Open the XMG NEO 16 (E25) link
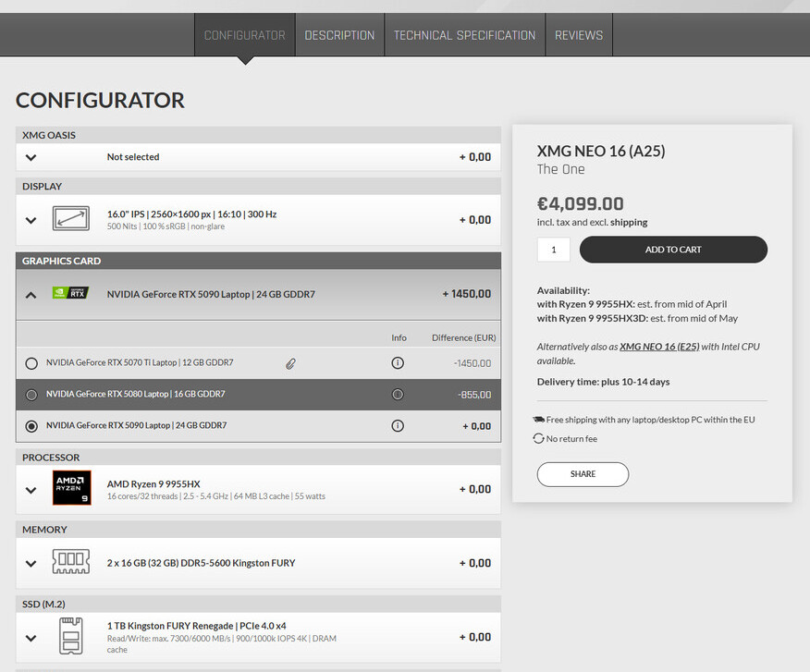810x672 pixels. point(659,347)
